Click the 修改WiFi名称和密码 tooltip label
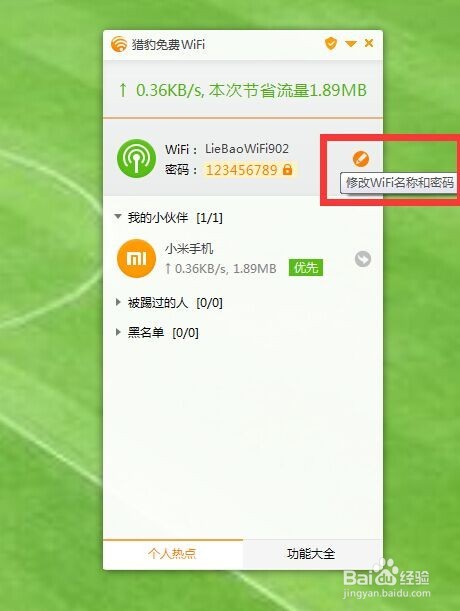460x611 pixels. 399,182
